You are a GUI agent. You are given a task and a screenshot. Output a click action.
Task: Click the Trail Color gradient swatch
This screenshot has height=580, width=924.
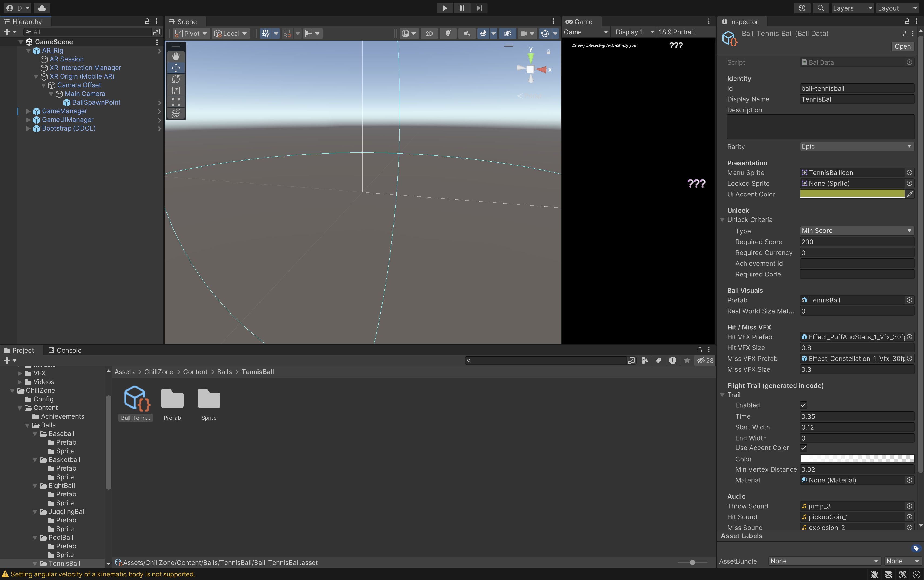click(856, 459)
